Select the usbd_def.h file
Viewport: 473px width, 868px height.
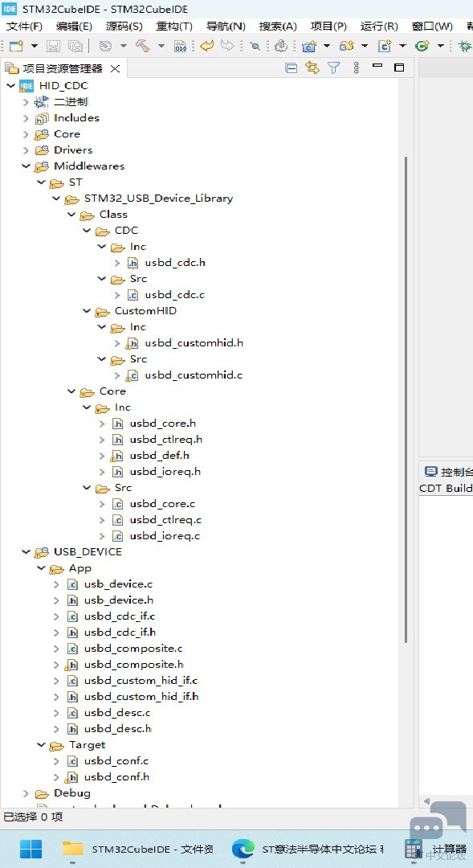coord(159,456)
